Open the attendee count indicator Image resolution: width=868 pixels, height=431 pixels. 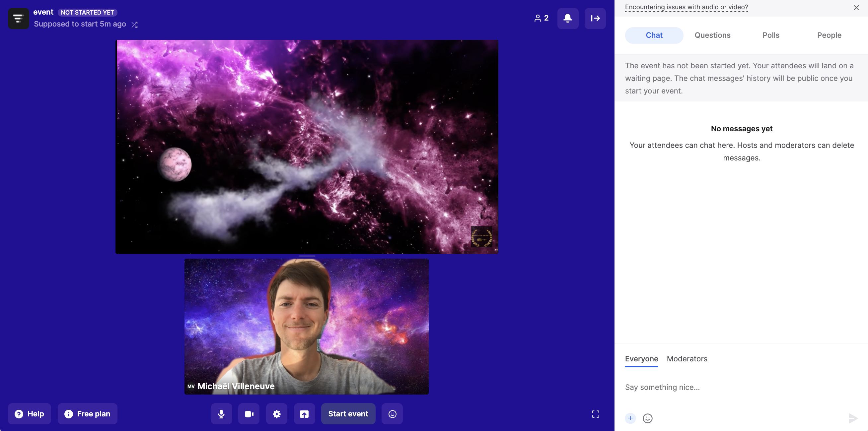(x=542, y=18)
